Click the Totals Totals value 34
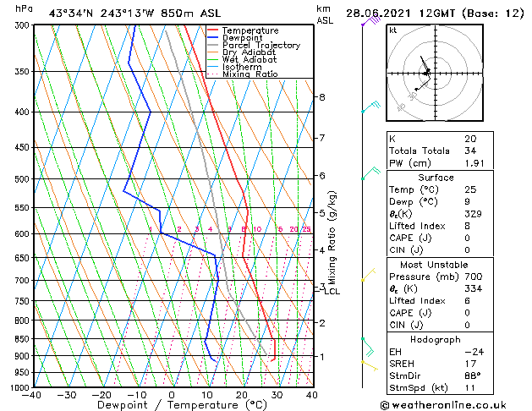This screenshot has width=532, height=411. click(470, 151)
